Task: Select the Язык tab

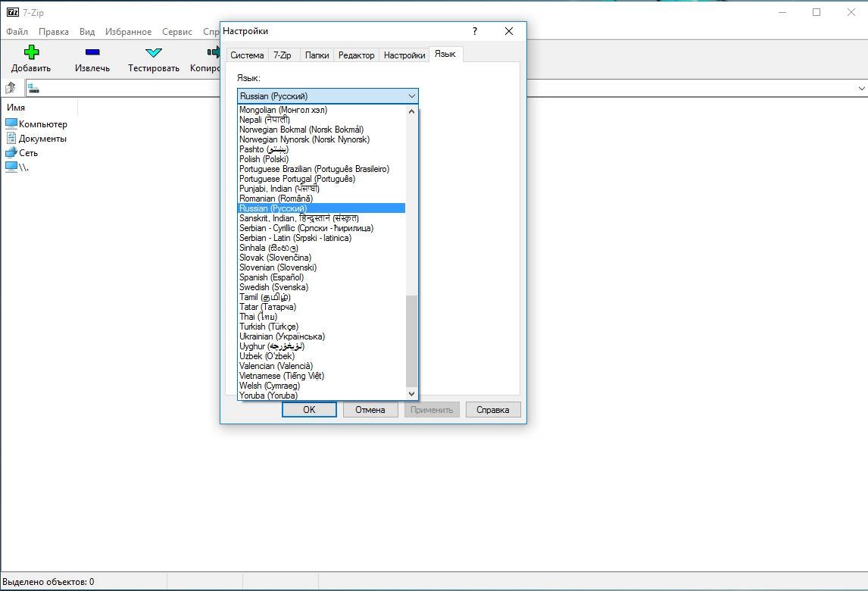Action: 445,54
